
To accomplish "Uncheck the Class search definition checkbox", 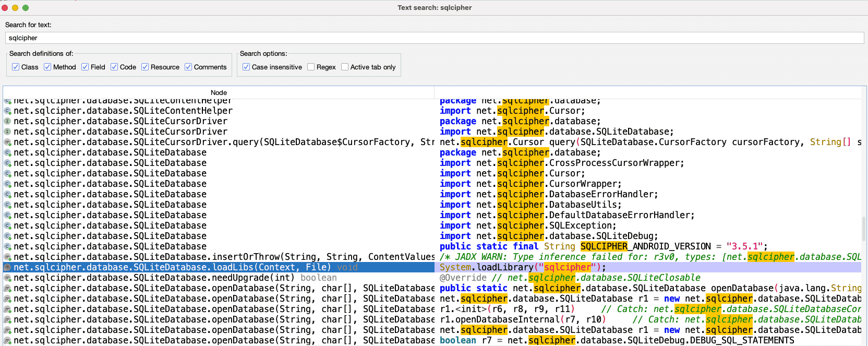I will tap(16, 67).
